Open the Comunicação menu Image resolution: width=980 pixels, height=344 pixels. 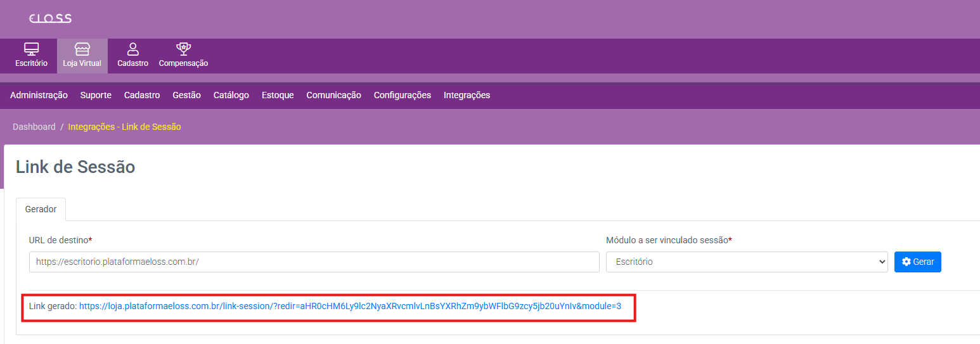333,95
